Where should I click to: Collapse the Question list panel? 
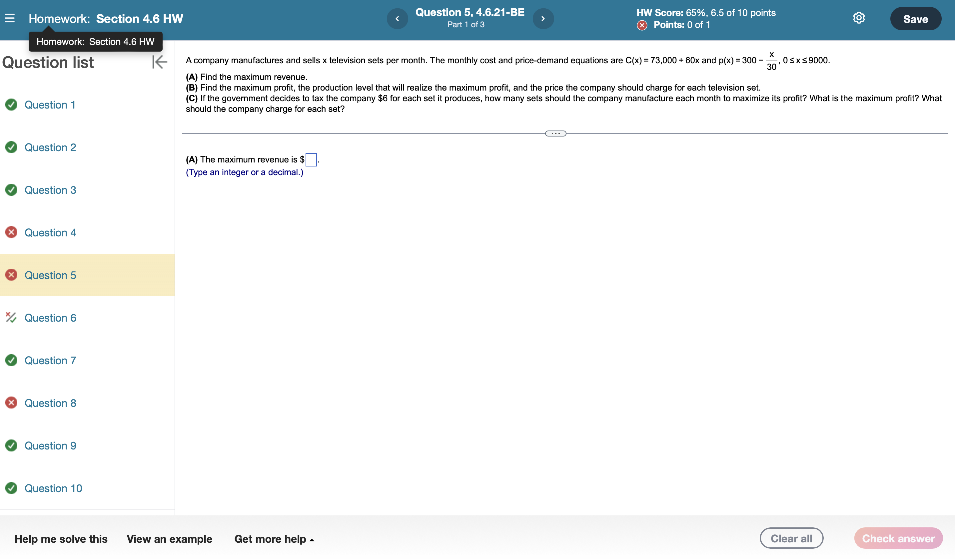pyautogui.click(x=160, y=62)
